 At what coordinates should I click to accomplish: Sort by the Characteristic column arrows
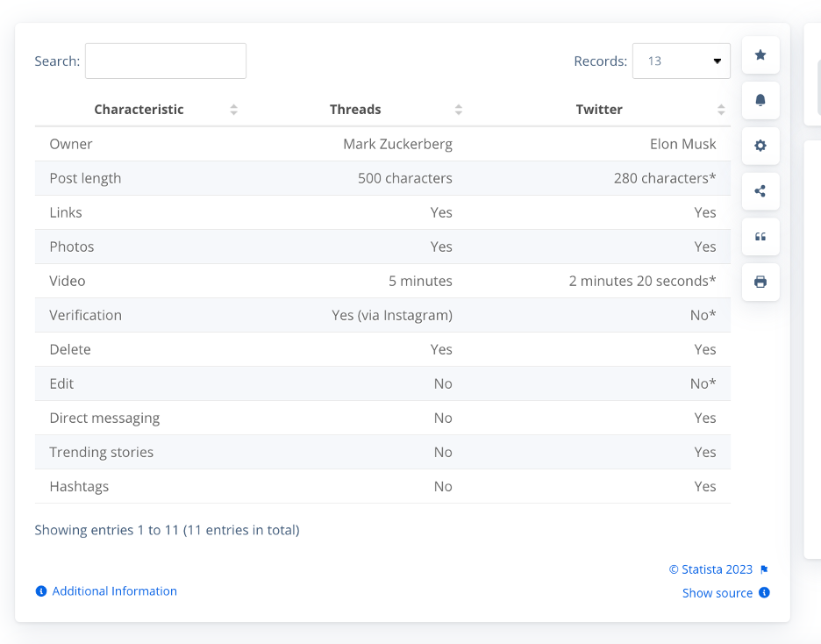pos(233,110)
